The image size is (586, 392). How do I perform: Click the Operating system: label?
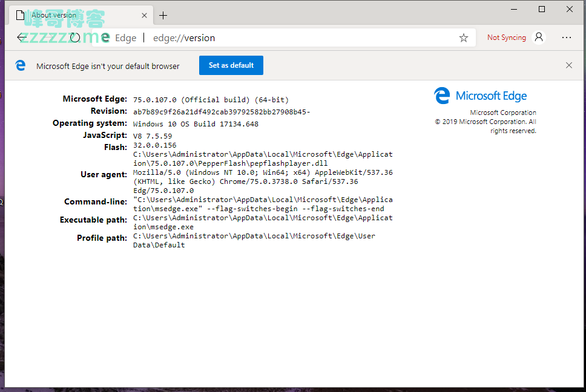tap(90, 123)
